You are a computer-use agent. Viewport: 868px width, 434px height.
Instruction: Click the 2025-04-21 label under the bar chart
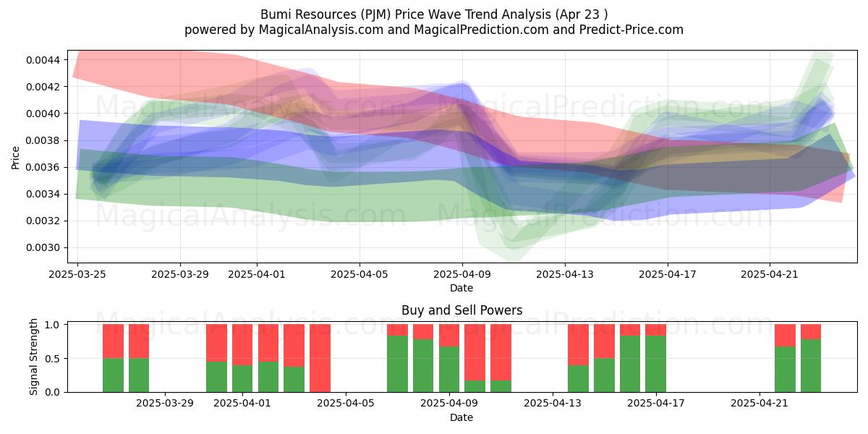759,404
